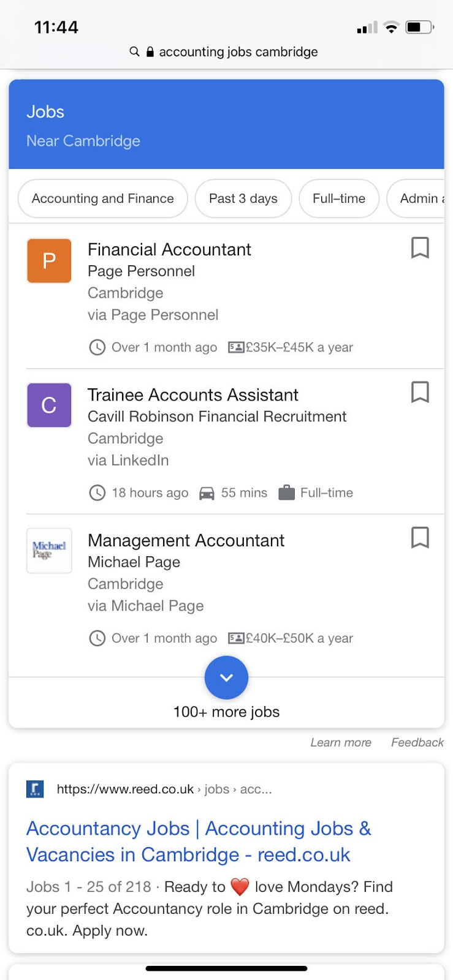Screen dimensions: 453x980
Task: Click the Reed website favicon
Action: coord(35,789)
